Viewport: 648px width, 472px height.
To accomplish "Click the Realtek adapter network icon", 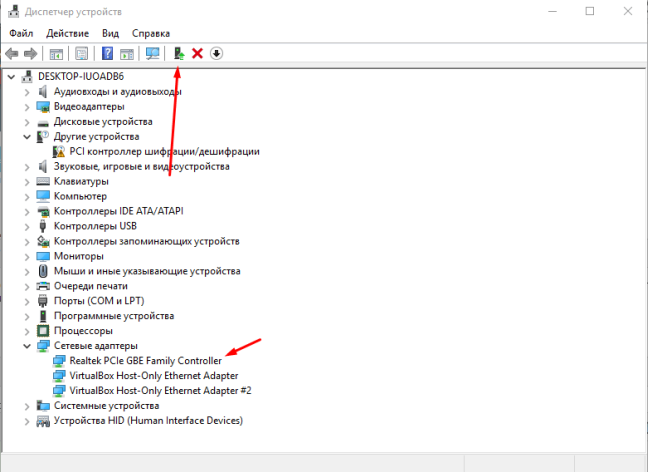I will click(59, 361).
